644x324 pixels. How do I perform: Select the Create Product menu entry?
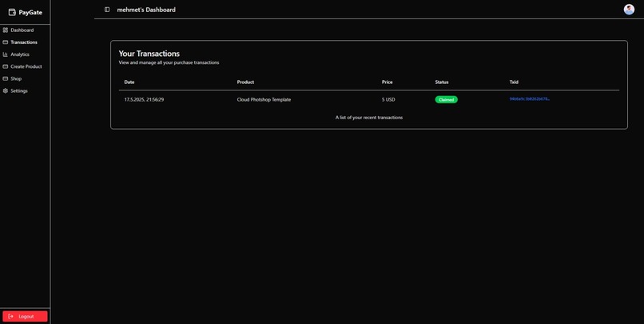pos(25,66)
